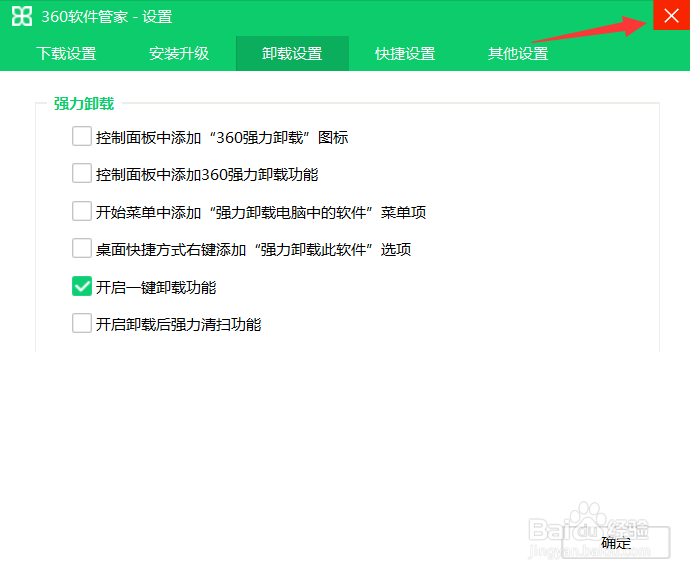Close the settings window

(x=671, y=15)
